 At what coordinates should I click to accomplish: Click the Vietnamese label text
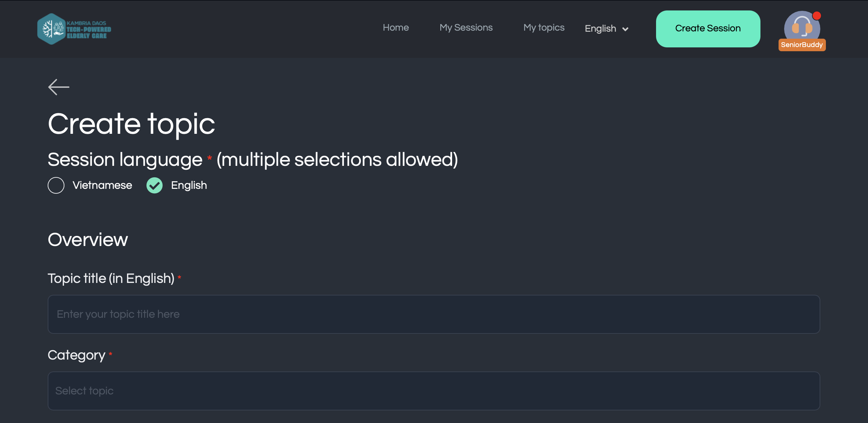[x=102, y=185]
